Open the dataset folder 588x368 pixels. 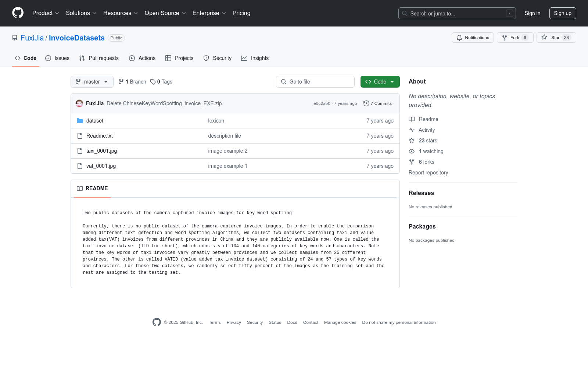coord(95,121)
